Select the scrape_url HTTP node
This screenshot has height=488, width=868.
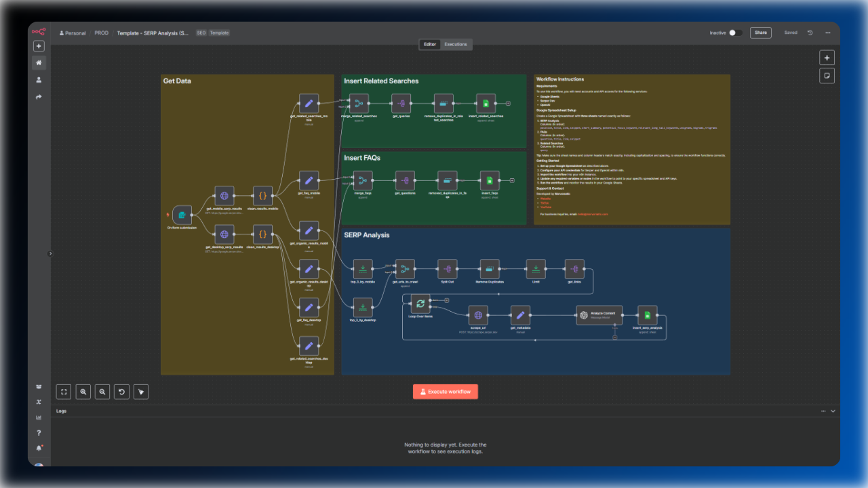pyautogui.click(x=478, y=315)
